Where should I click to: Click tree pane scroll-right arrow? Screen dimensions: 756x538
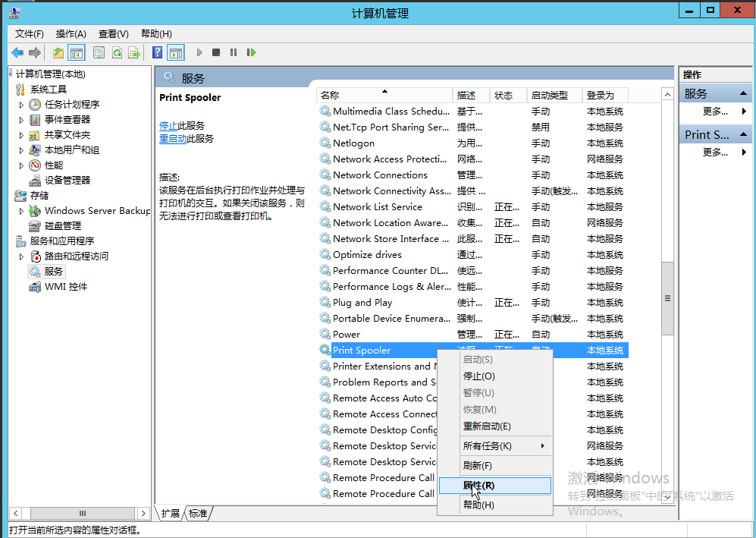[143, 514]
